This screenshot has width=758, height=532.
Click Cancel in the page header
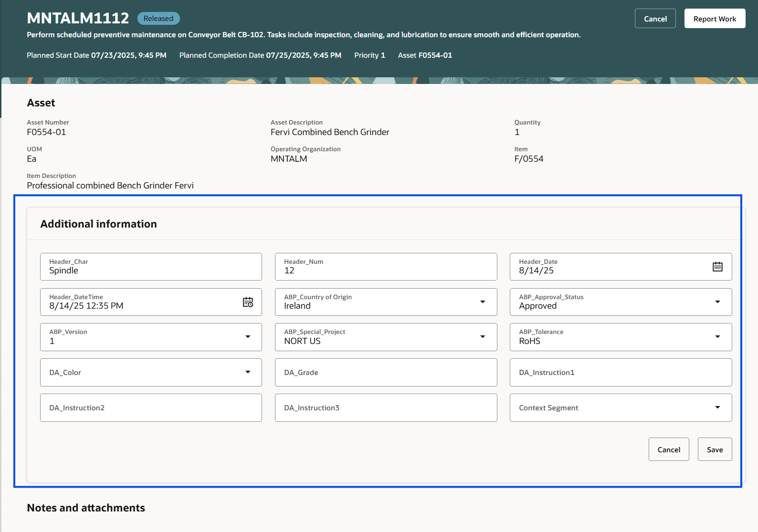pos(655,19)
